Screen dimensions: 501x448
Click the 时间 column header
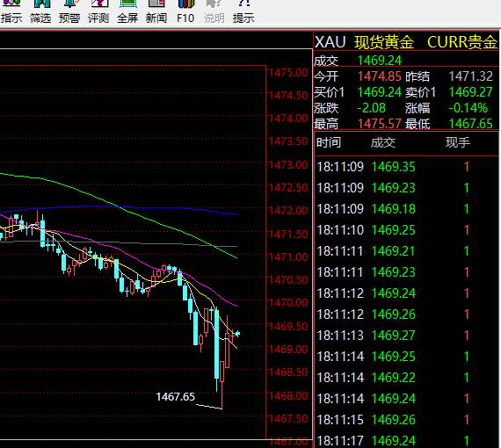[x=329, y=142]
